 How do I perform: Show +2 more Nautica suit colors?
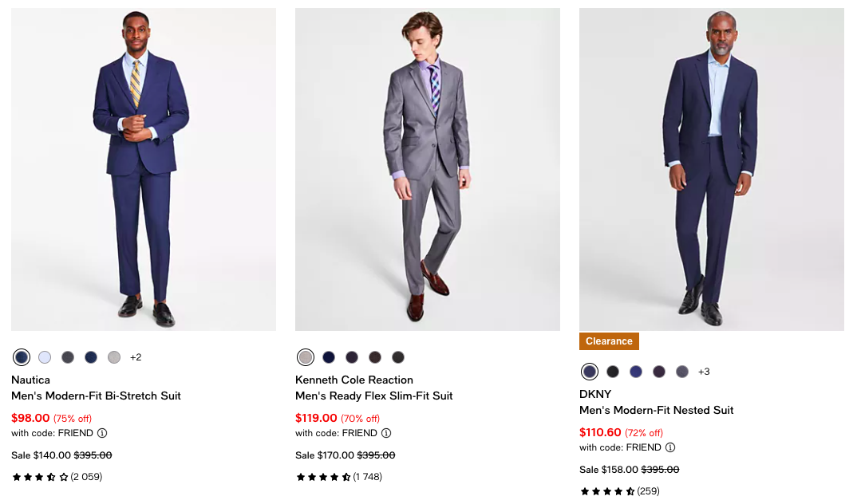point(136,357)
